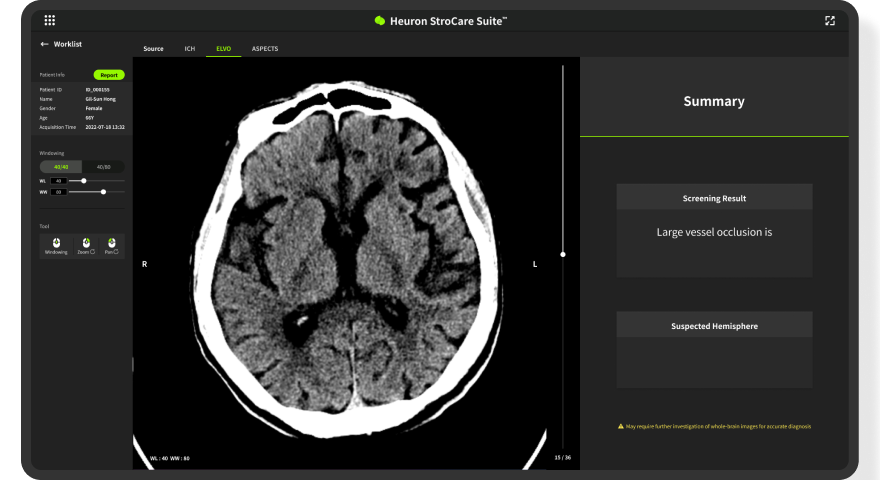Click the yellow warning triangle icon
880x480 pixels.
[621, 426]
